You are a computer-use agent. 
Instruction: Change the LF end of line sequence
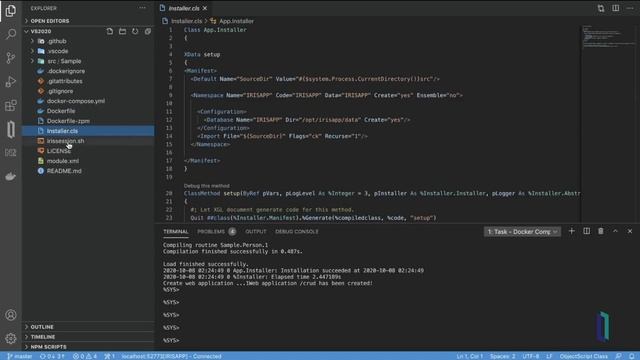549,356
